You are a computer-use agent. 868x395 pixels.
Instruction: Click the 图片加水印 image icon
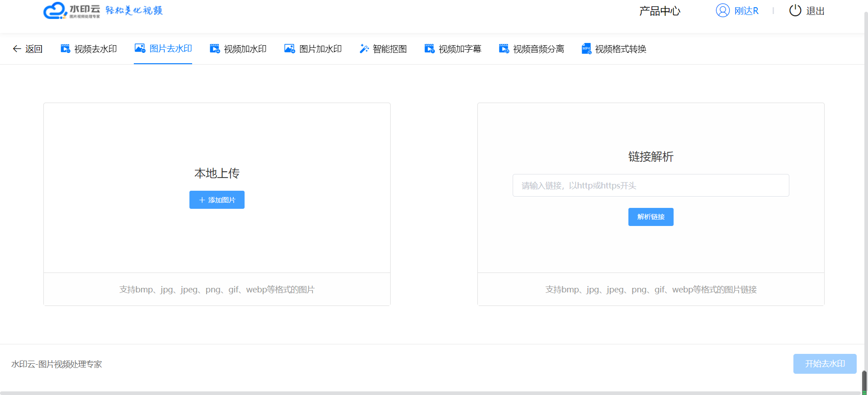290,49
